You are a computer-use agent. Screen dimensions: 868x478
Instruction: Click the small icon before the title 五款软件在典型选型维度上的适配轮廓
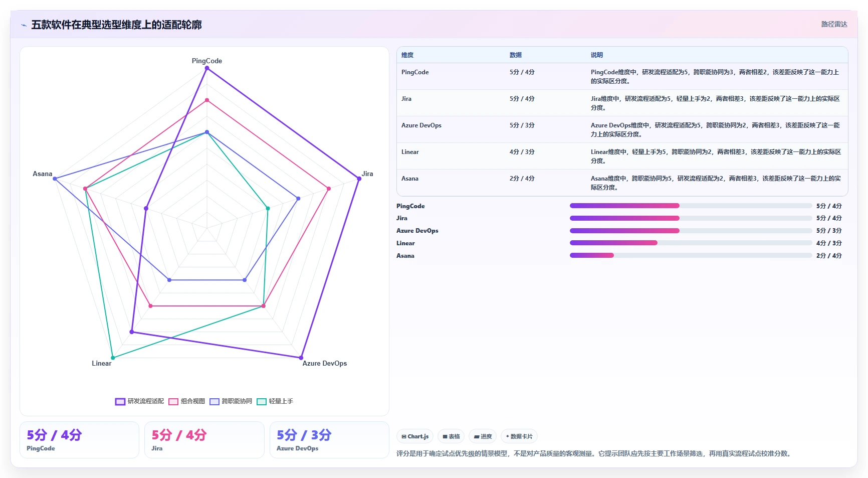tap(24, 25)
